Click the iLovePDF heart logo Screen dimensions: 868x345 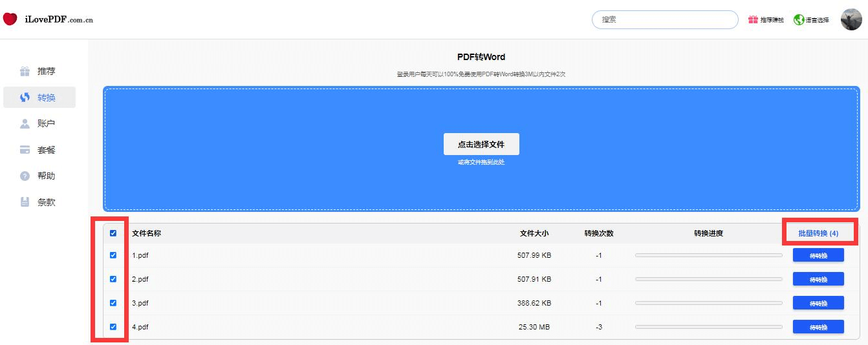click(x=10, y=19)
